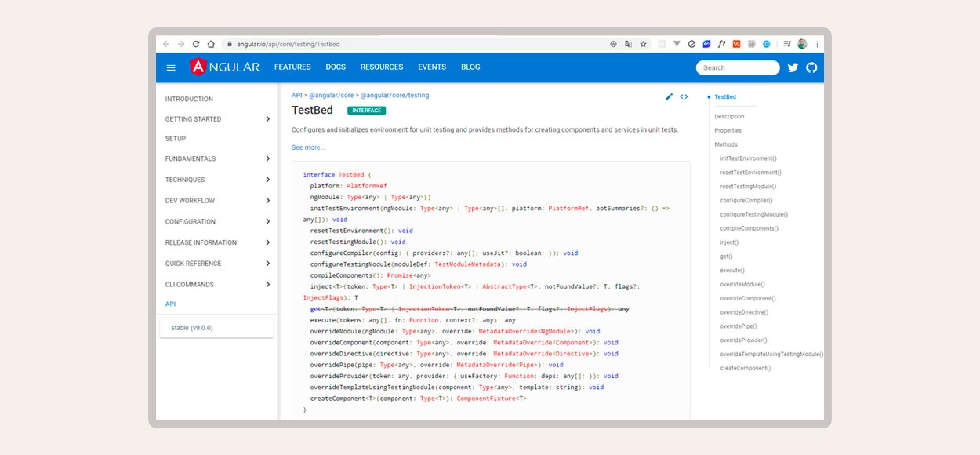Open the Events menu item
The image size is (980, 455).
(x=432, y=67)
